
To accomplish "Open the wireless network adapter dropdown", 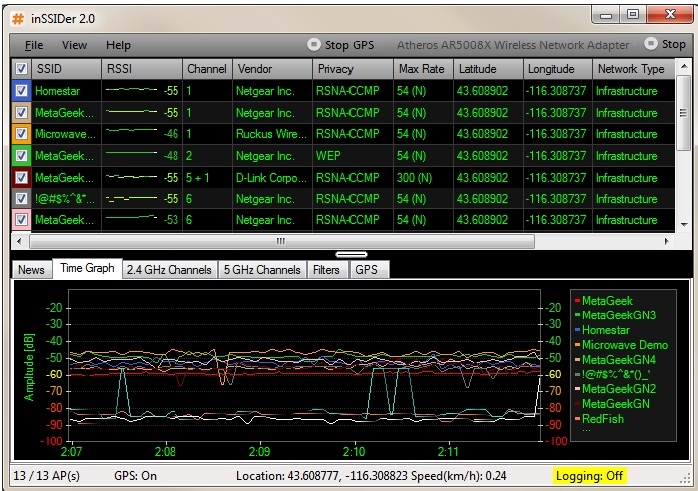I will tap(513, 45).
